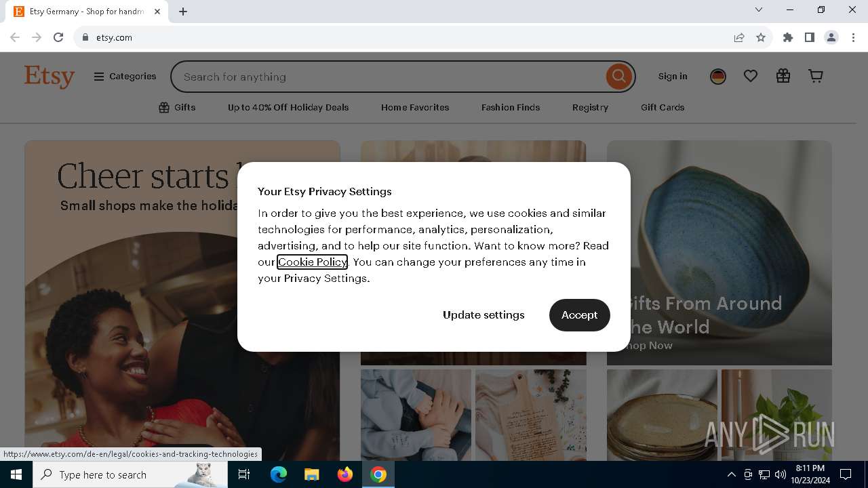Open the Chrome profile avatar

tap(831, 37)
